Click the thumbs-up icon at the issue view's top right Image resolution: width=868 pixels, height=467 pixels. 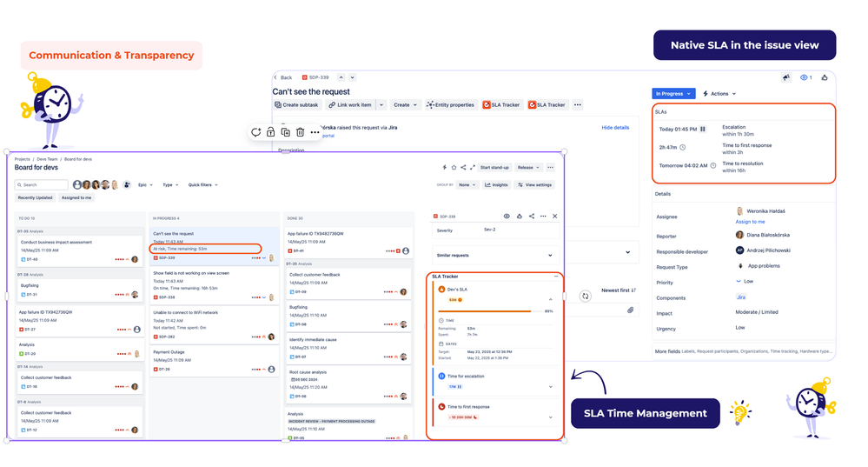(825, 77)
